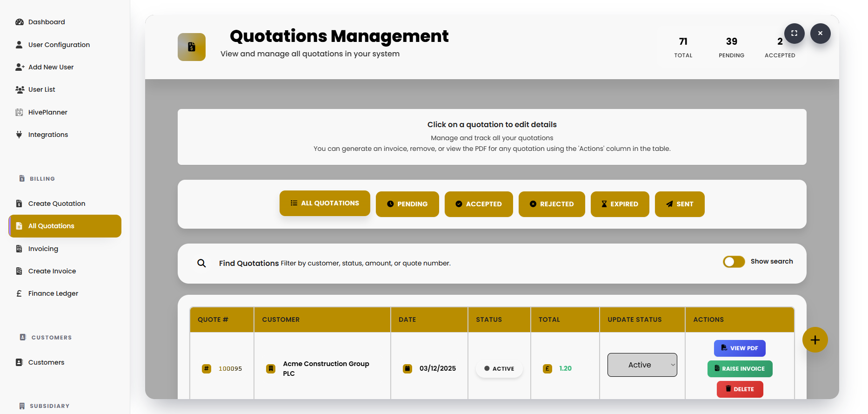This screenshot has height=414, width=868.
Task: Go to Invoicing section
Action: coord(43,249)
